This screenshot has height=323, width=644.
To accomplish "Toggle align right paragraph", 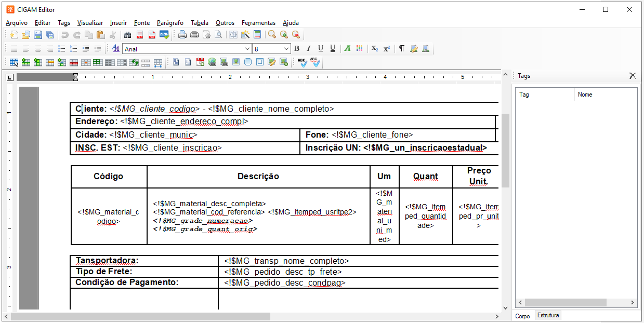I will pyautogui.click(x=50, y=48).
